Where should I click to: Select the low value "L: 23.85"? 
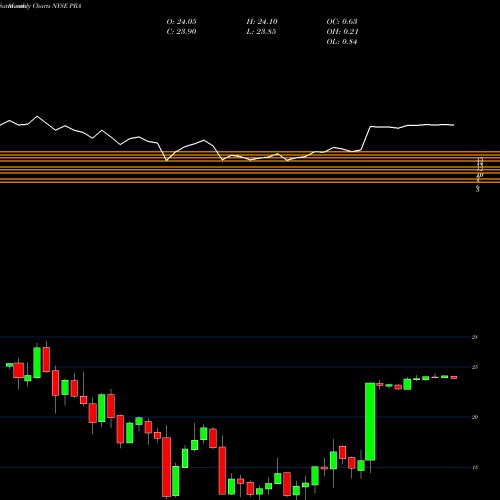tap(261, 32)
